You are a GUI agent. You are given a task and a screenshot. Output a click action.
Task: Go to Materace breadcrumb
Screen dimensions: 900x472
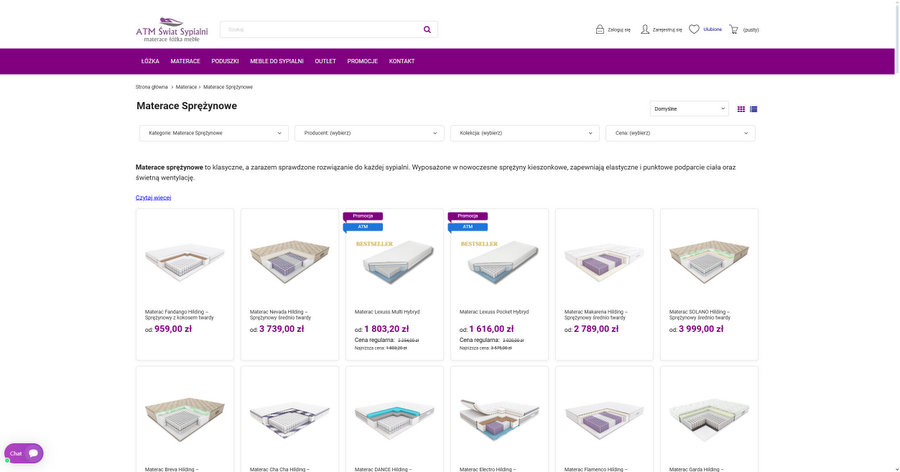coord(186,87)
